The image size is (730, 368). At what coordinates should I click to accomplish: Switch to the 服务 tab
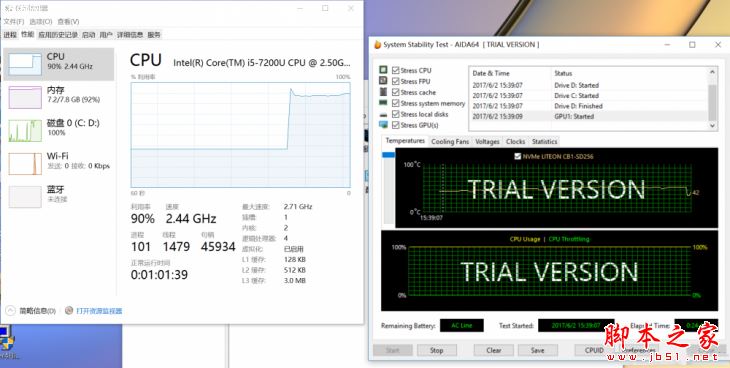tap(154, 34)
